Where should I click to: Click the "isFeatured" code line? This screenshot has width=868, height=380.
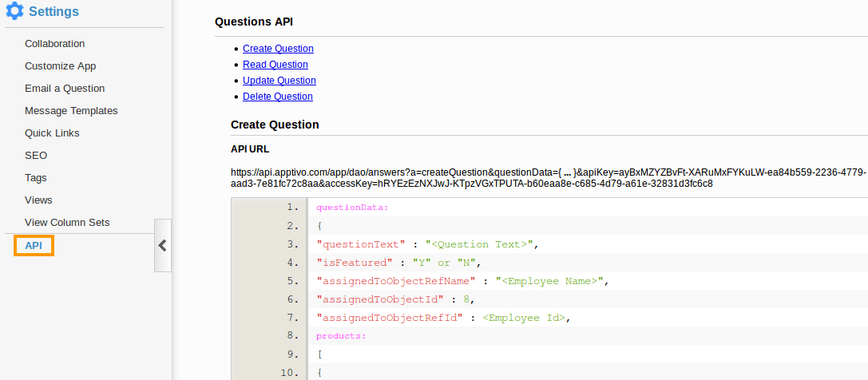coord(398,263)
